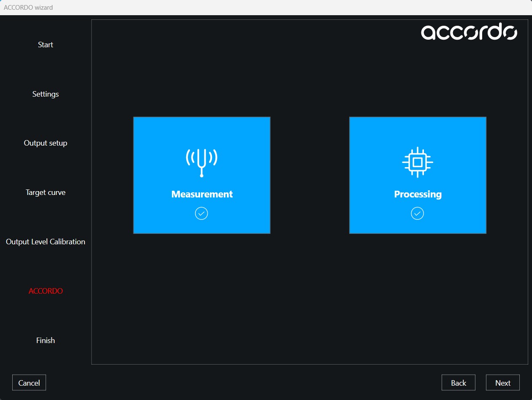Click the Back button
532x400 pixels.
(x=458, y=383)
